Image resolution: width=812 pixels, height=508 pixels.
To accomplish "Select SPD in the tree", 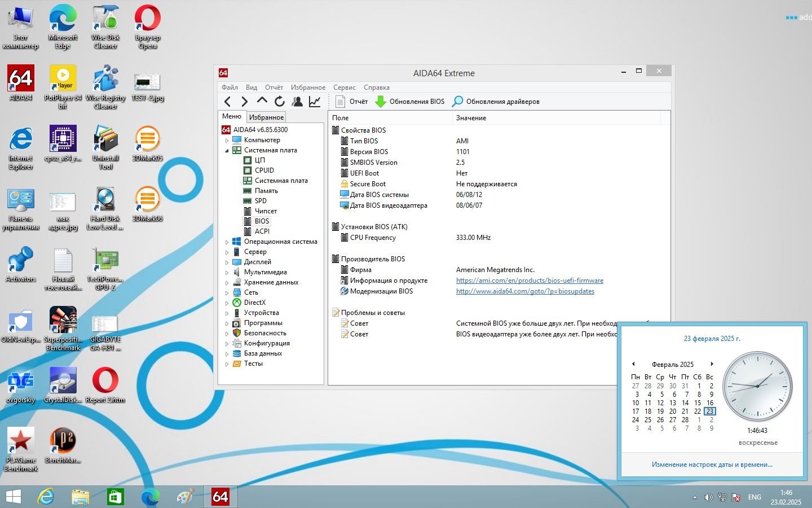I will point(260,201).
